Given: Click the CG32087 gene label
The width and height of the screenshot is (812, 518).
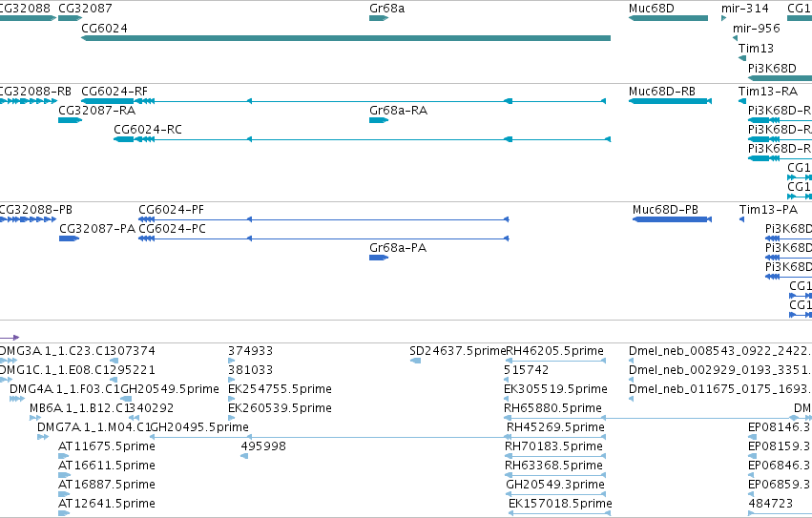Looking at the screenshot, I should [x=85, y=9].
